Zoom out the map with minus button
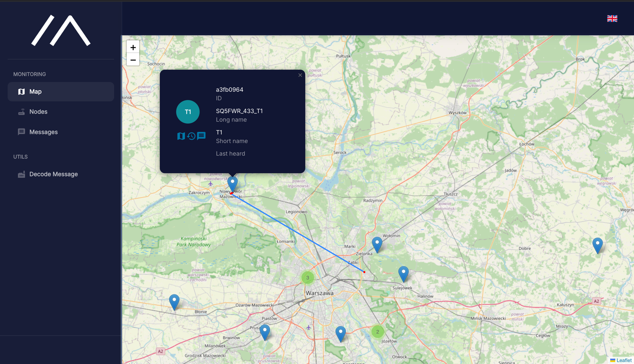The width and height of the screenshot is (634, 364). click(x=133, y=60)
